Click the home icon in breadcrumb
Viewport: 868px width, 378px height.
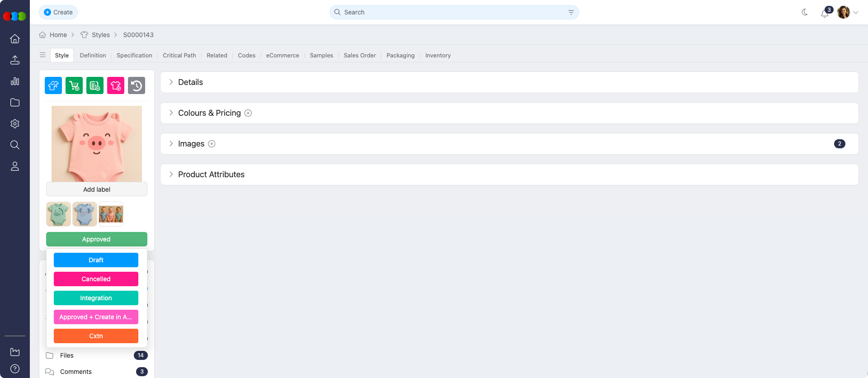[42, 35]
